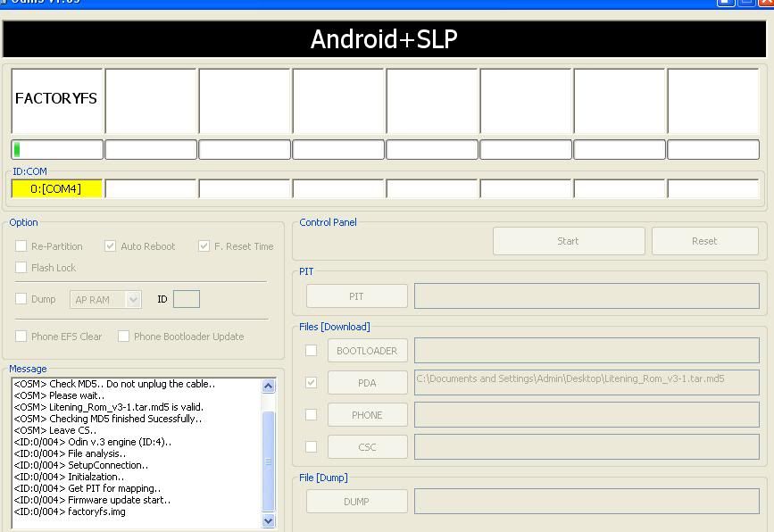Click the DUMP file button

coord(356,502)
